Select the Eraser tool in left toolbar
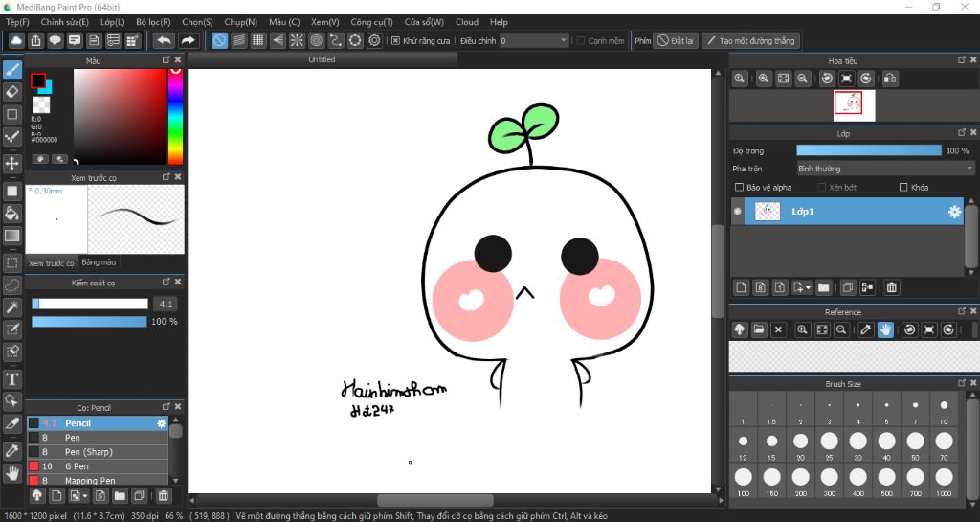 tap(12, 92)
